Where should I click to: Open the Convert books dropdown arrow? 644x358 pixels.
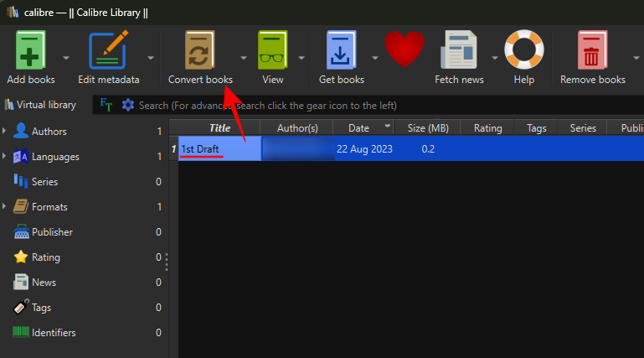(244, 58)
